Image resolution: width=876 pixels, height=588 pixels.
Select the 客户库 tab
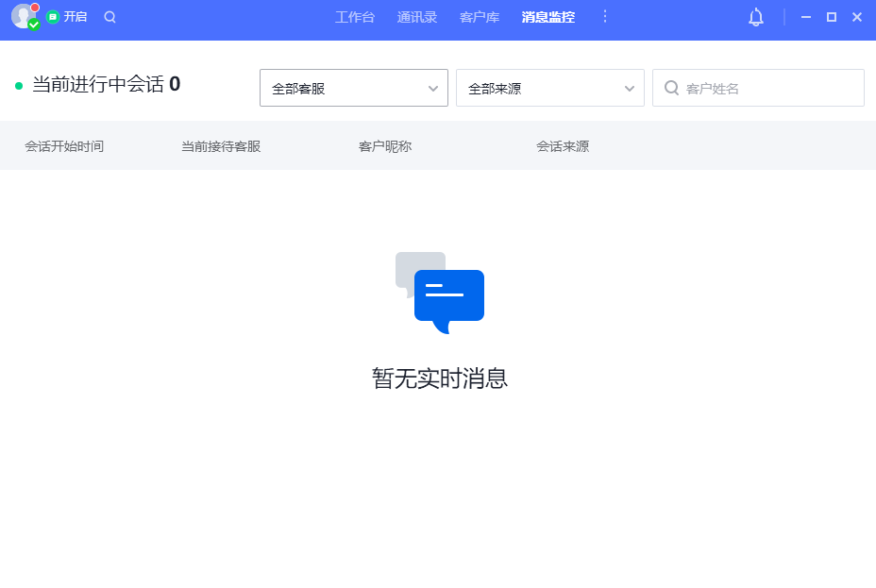tap(479, 16)
